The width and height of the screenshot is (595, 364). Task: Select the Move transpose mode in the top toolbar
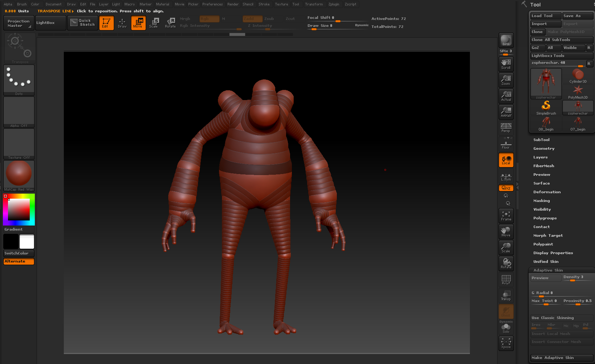pyautogui.click(x=138, y=23)
